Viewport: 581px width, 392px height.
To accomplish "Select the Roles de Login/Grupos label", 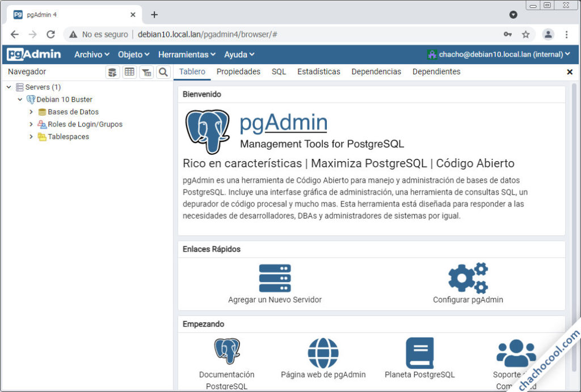I will pyautogui.click(x=85, y=124).
